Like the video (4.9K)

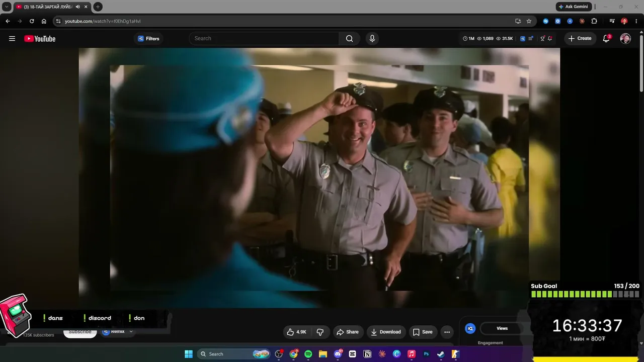[x=296, y=332]
